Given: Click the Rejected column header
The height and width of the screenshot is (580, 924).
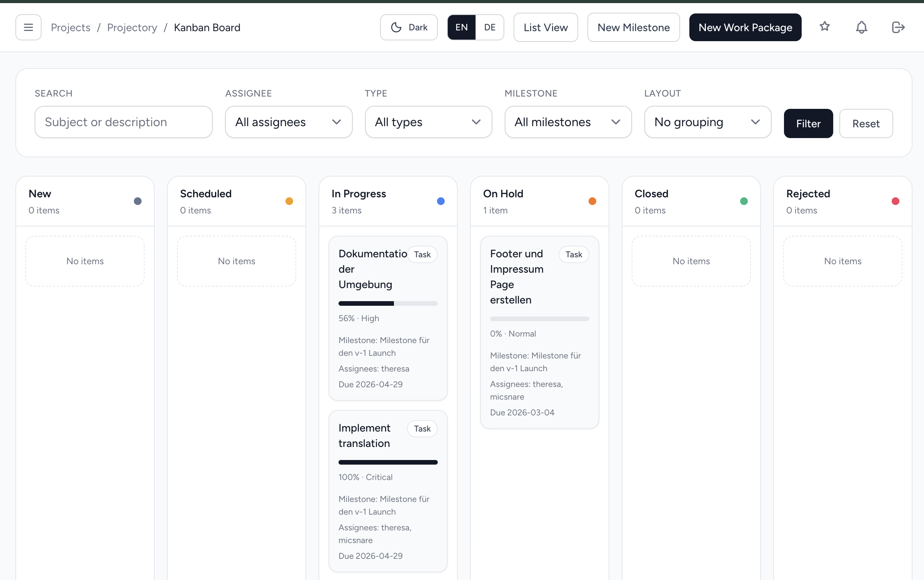Looking at the screenshot, I should pos(842,201).
